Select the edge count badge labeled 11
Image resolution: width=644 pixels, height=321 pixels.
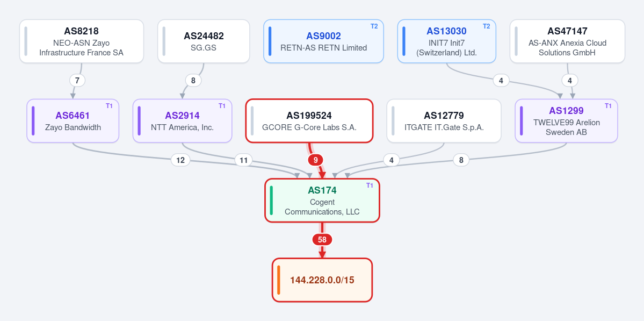click(x=243, y=160)
